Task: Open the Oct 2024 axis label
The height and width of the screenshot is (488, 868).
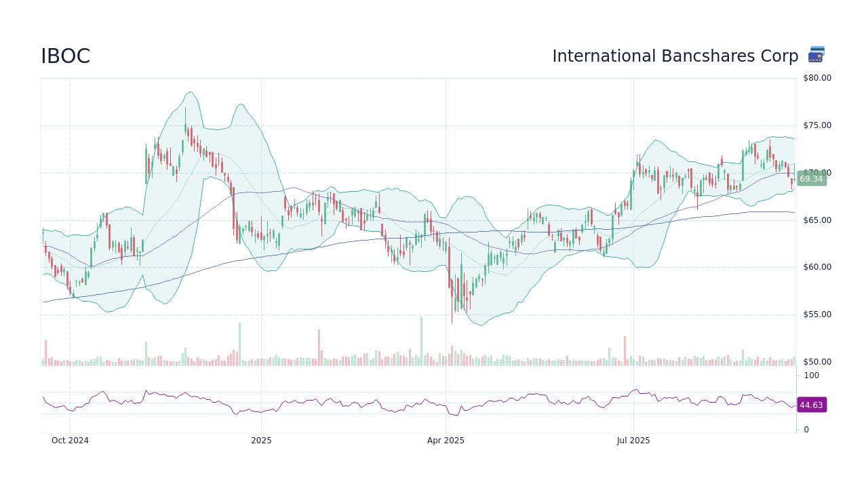Action: (70, 440)
